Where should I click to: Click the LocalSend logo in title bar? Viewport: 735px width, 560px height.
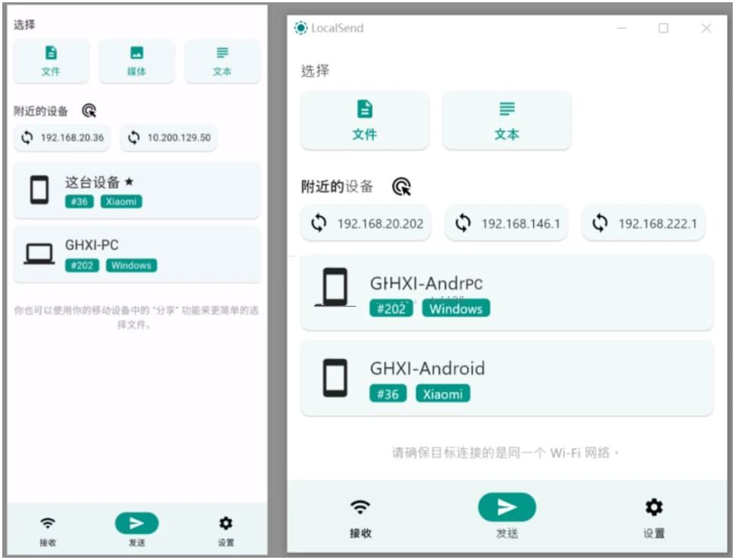pyautogui.click(x=301, y=28)
